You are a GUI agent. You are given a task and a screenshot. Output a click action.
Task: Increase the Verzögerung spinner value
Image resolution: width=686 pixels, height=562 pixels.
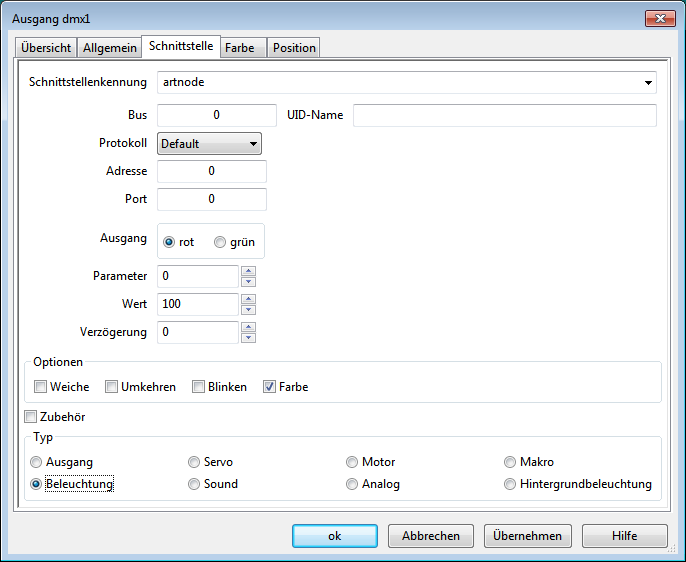coord(248,327)
